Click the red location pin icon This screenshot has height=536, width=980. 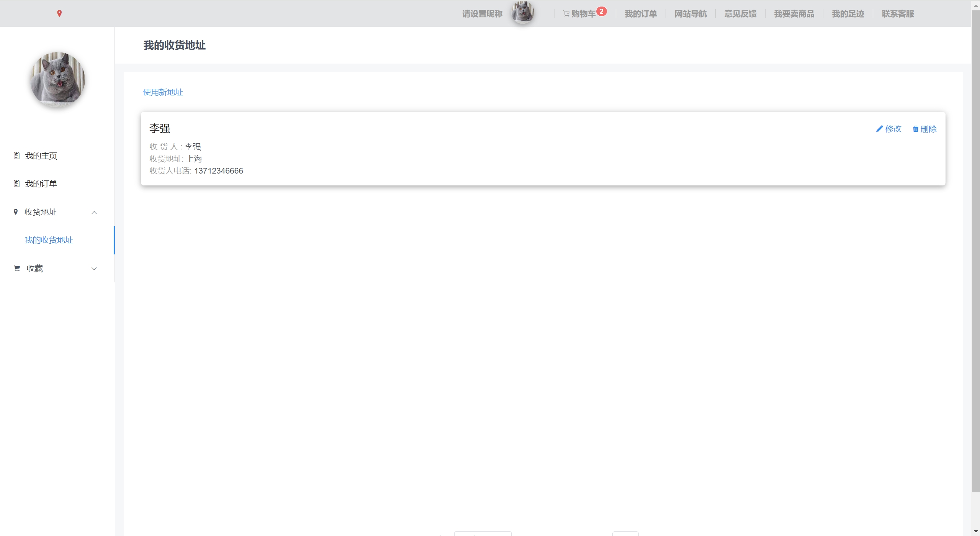(x=59, y=13)
